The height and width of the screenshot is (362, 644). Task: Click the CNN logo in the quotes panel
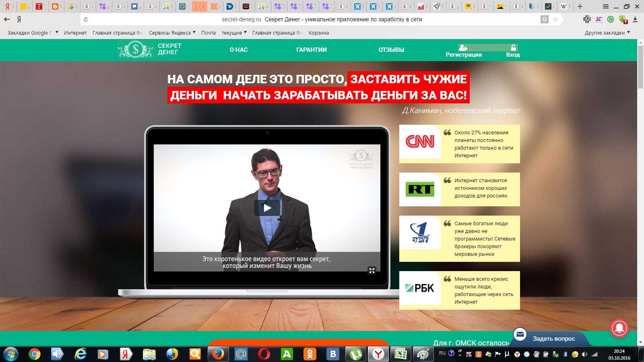click(420, 142)
